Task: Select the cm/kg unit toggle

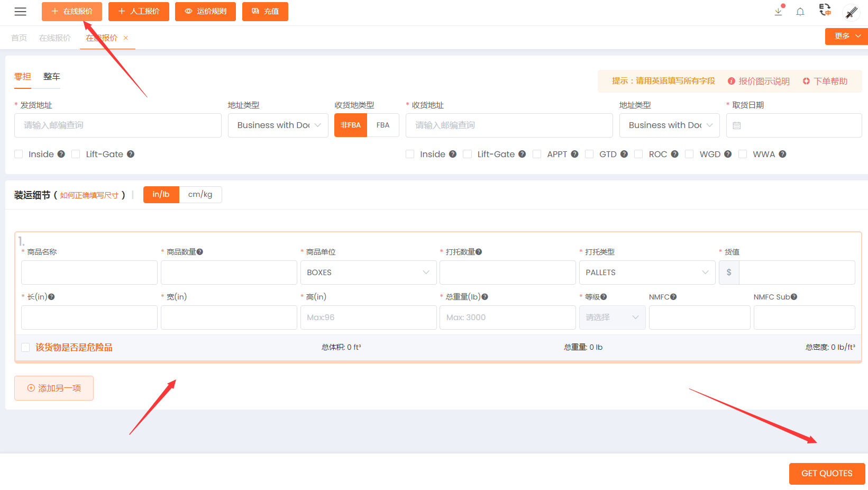Action: [x=200, y=194]
